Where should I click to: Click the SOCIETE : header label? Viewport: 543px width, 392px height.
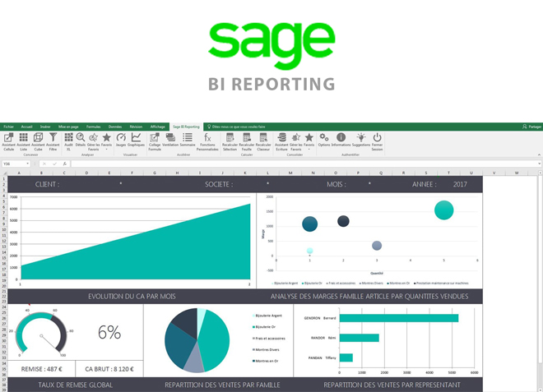pyautogui.click(x=219, y=184)
